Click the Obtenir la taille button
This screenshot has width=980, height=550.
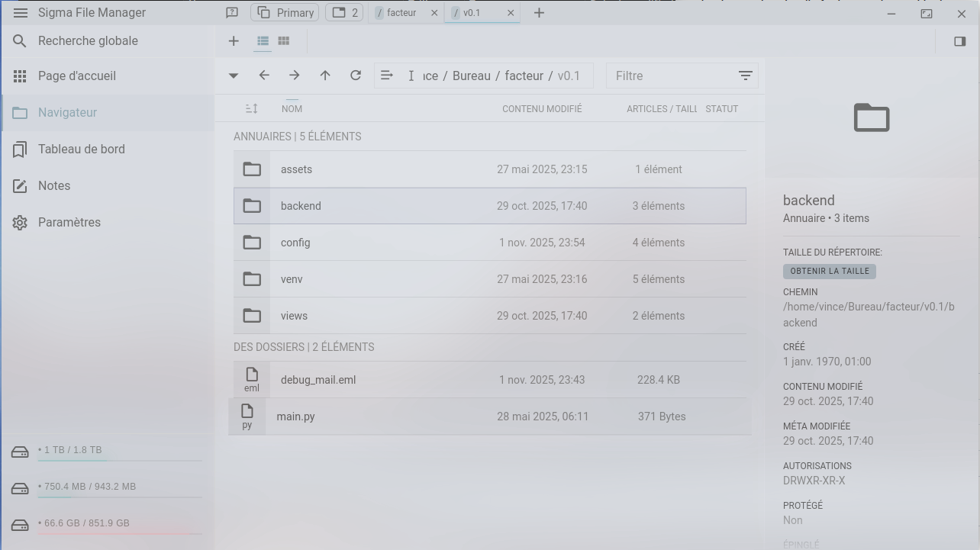pos(829,271)
